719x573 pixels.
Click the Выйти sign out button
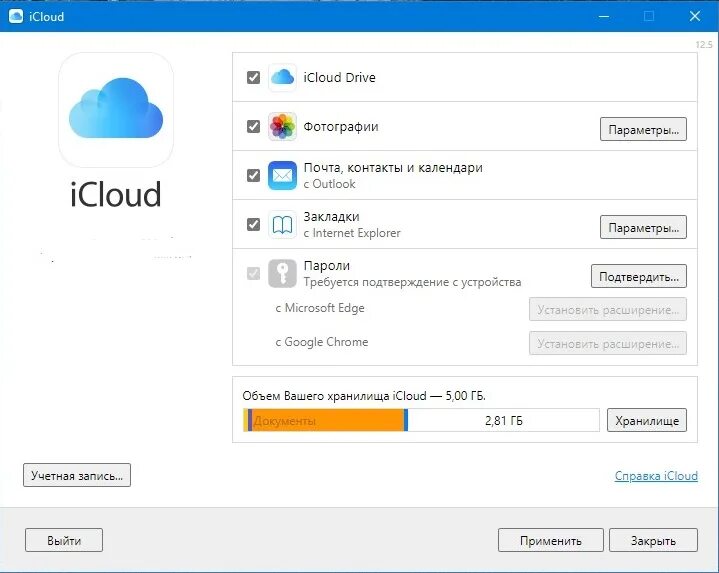coord(64,540)
